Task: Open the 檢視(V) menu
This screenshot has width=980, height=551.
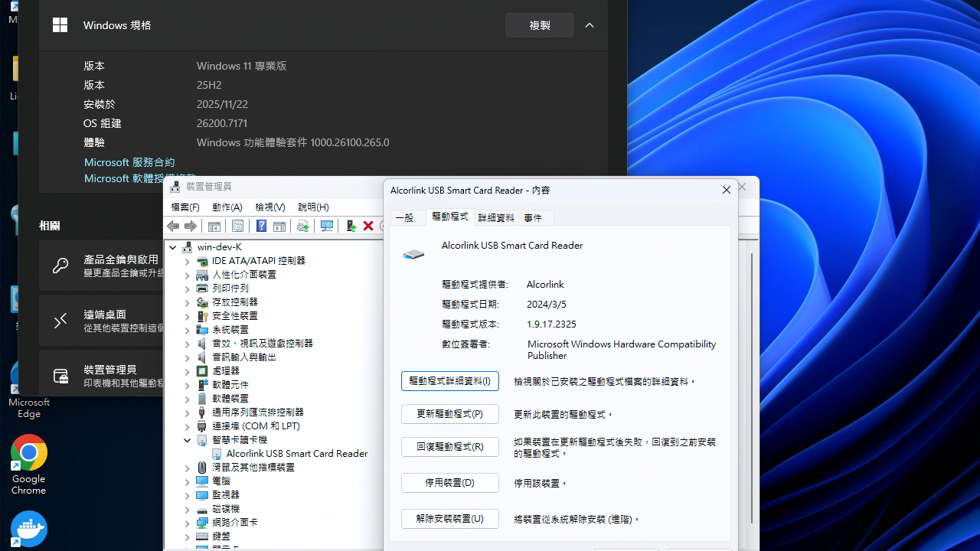Action: (x=269, y=207)
